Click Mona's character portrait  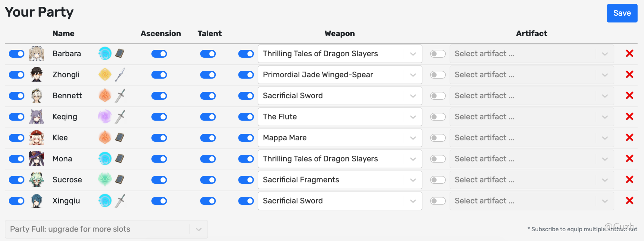pyautogui.click(x=36, y=159)
